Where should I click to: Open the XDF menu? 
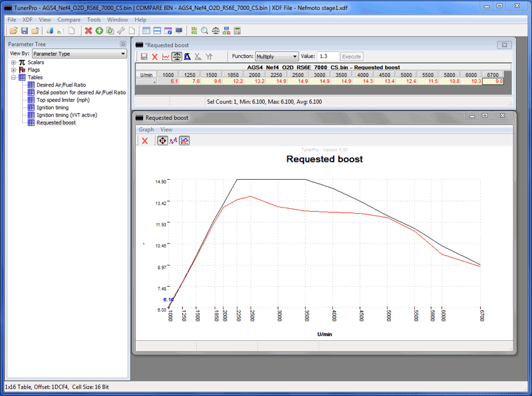click(27, 20)
